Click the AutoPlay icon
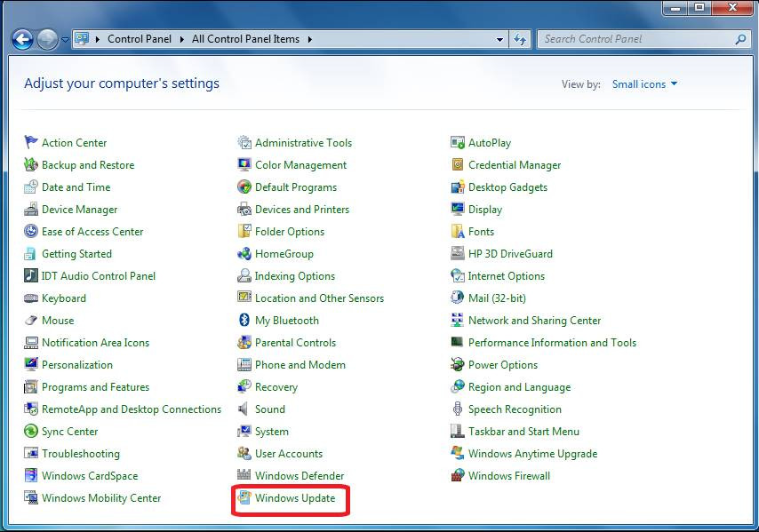The width and height of the screenshot is (759, 532). point(458,142)
